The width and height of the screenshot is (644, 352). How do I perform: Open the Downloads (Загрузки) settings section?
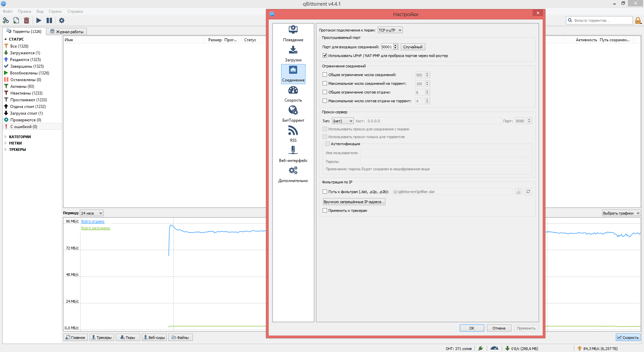(x=293, y=54)
